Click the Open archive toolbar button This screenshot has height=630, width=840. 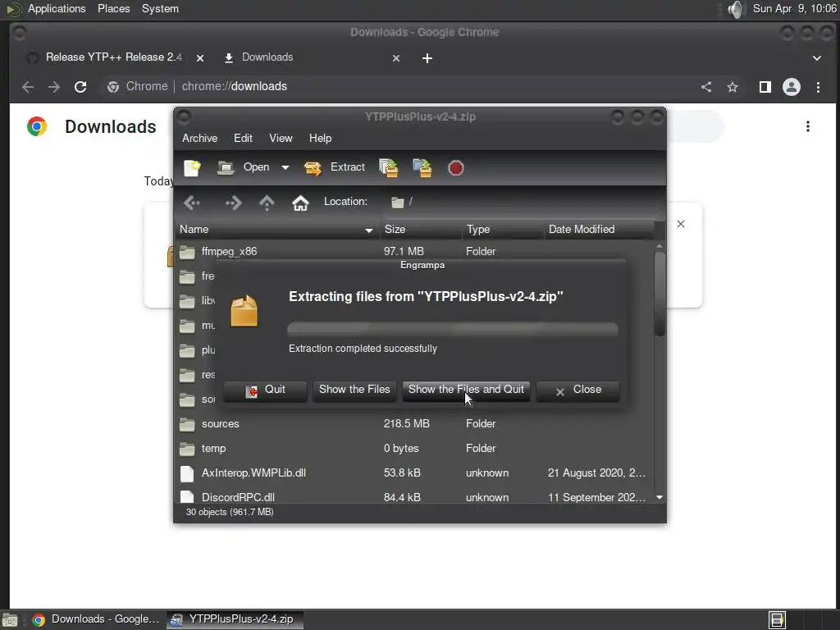coord(243,167)
